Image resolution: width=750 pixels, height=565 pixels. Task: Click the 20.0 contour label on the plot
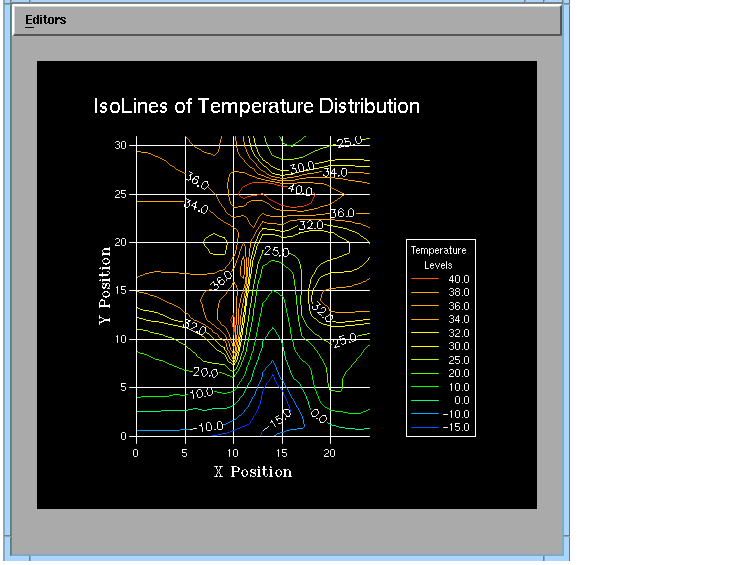[206, 372]
